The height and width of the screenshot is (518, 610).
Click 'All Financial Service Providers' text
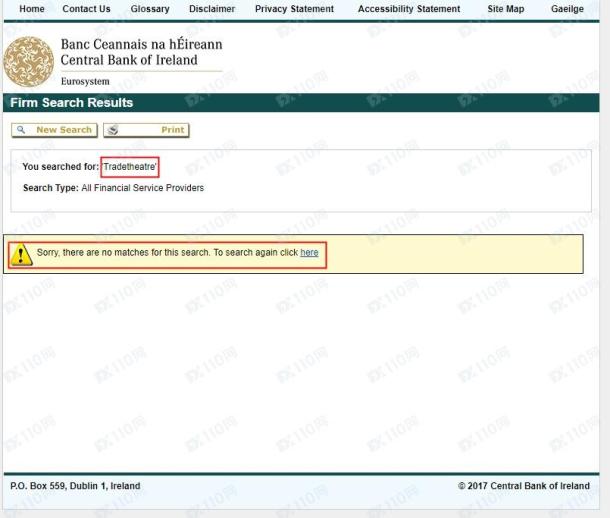[x=143, y=188]
